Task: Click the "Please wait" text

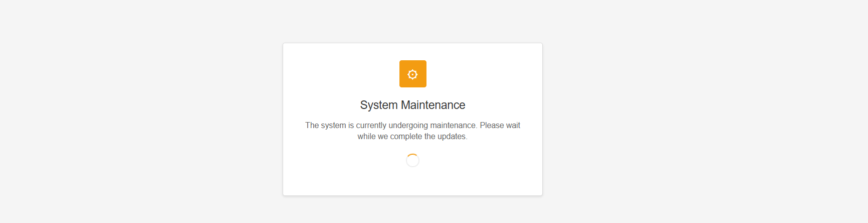Action: point(500,125)
